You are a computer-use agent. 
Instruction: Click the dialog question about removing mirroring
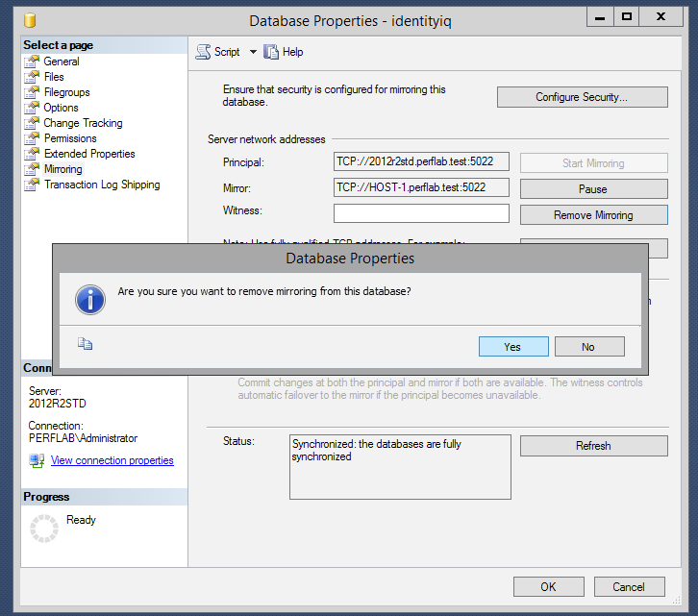pyautogui.click(x=264, y=291)
